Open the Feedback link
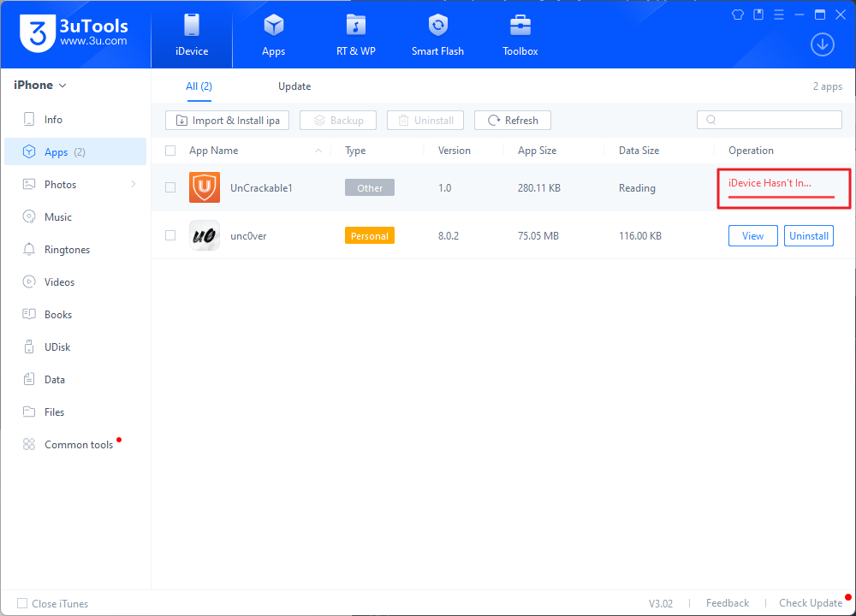Image resolution: width=856 pixels, height=616 pixels. click(727, 603)
